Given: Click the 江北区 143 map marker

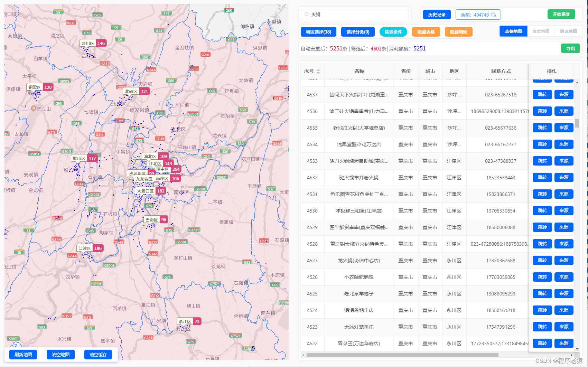Looking at the screenshot, I should (x=161, y=163).
